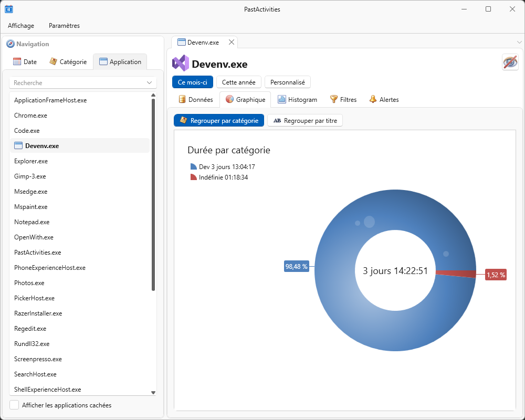The image size is (525, 420).
Task: Enable Afficher les applications cachées checkbox
Action: coord(15,405)
